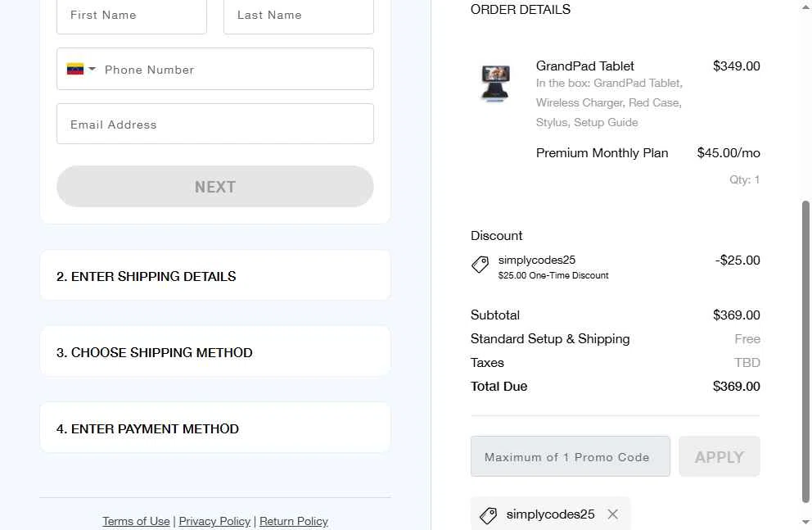Click GrandPad Tablet product thumbnail
This screenshot has width=812, height=530.
[x=495, y=83]
